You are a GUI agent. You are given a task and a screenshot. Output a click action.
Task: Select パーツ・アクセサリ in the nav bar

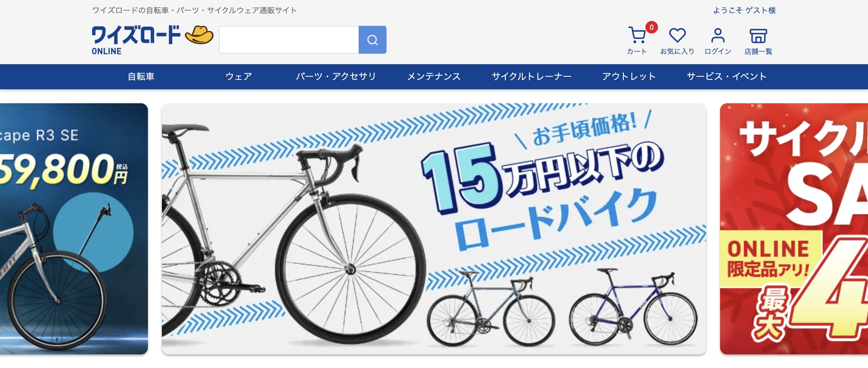click(336, 76)
